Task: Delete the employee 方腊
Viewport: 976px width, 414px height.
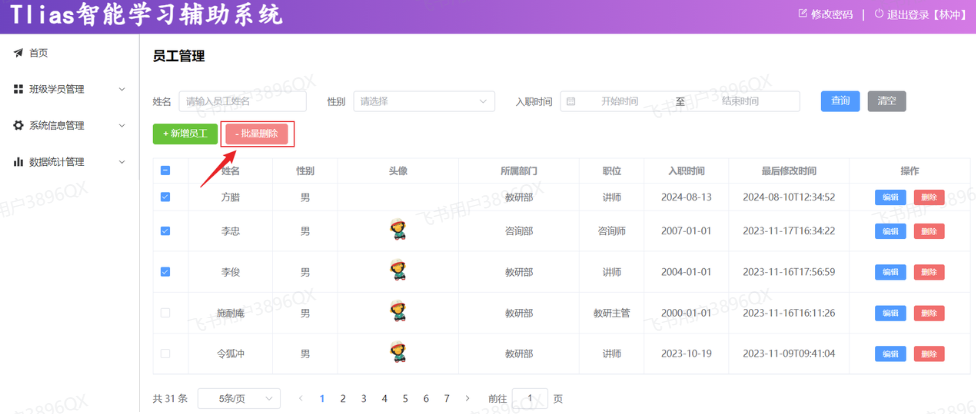Action: point(929,197)
